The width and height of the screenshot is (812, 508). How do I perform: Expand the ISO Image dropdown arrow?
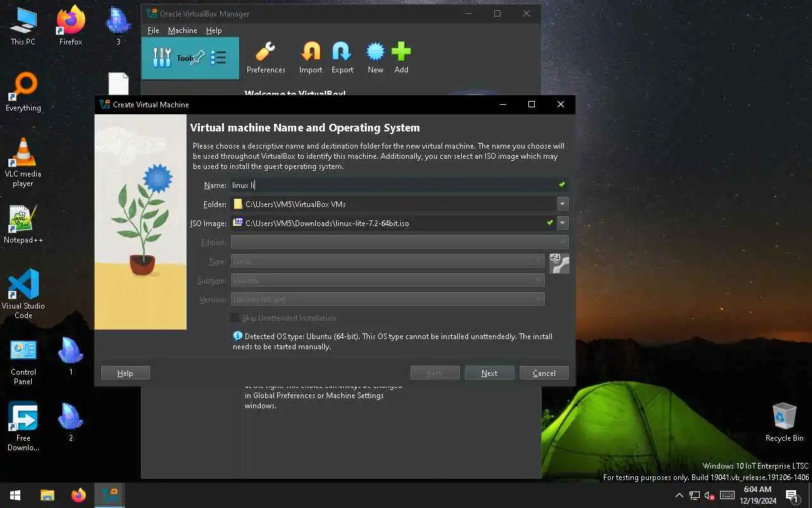tap(562, 223)
